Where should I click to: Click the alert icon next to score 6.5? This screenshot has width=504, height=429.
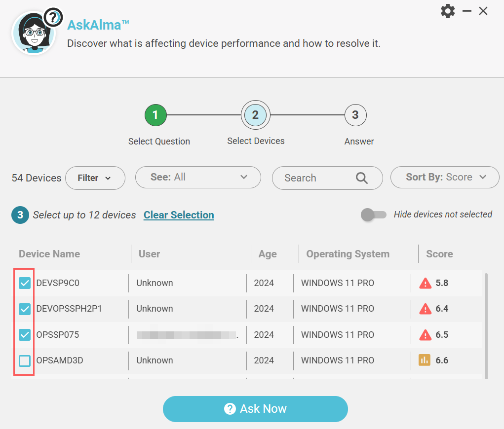425,335
